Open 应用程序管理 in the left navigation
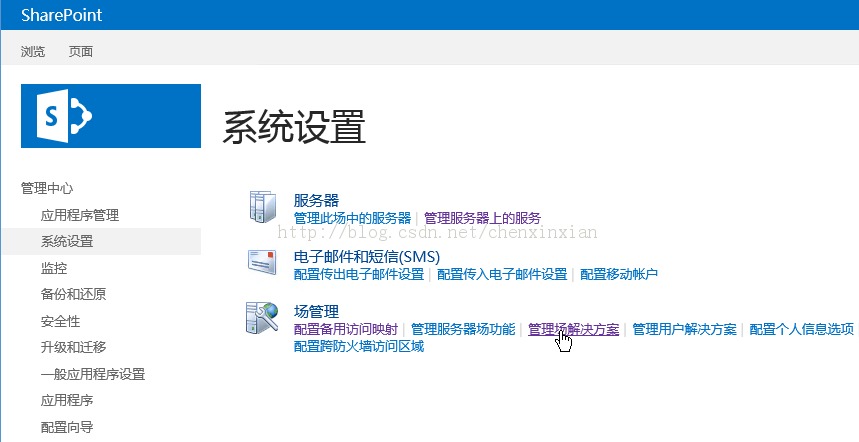859x442 pixels. (80, 215)
